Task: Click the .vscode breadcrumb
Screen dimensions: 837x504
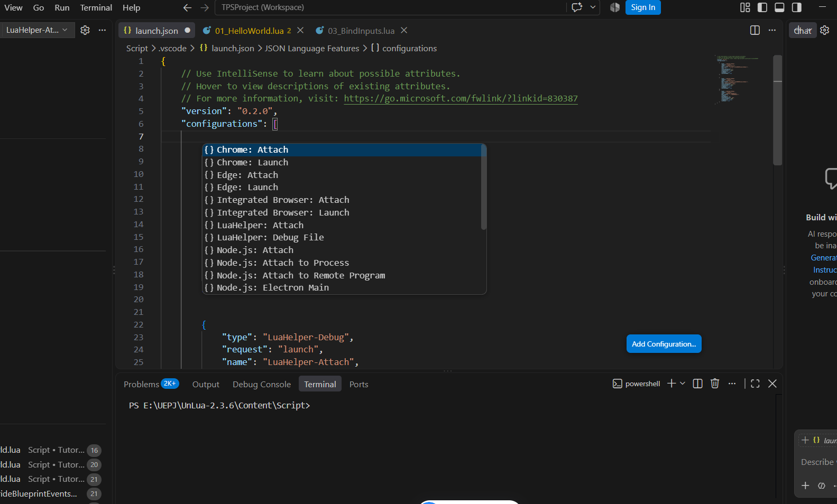Action: coord(173,48)
